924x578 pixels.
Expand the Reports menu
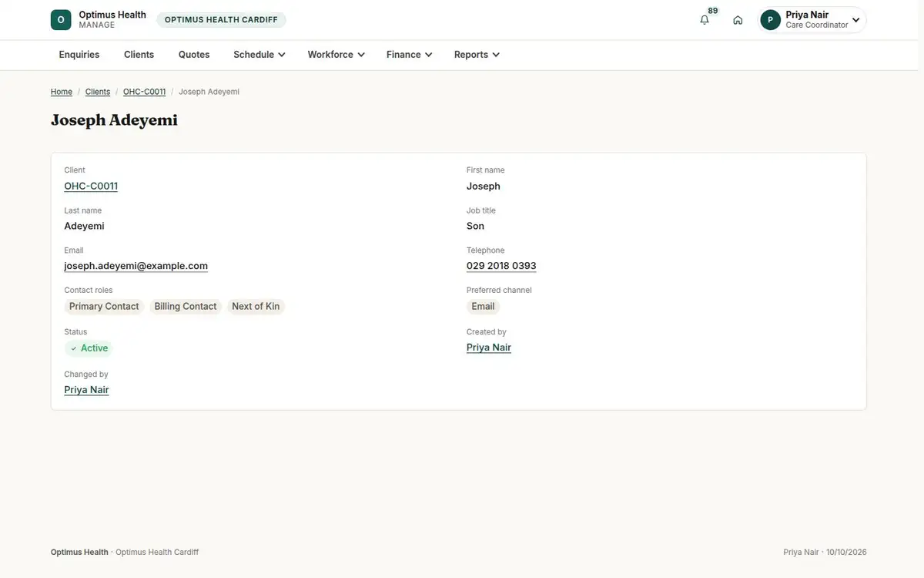click(x=477, y=55)
